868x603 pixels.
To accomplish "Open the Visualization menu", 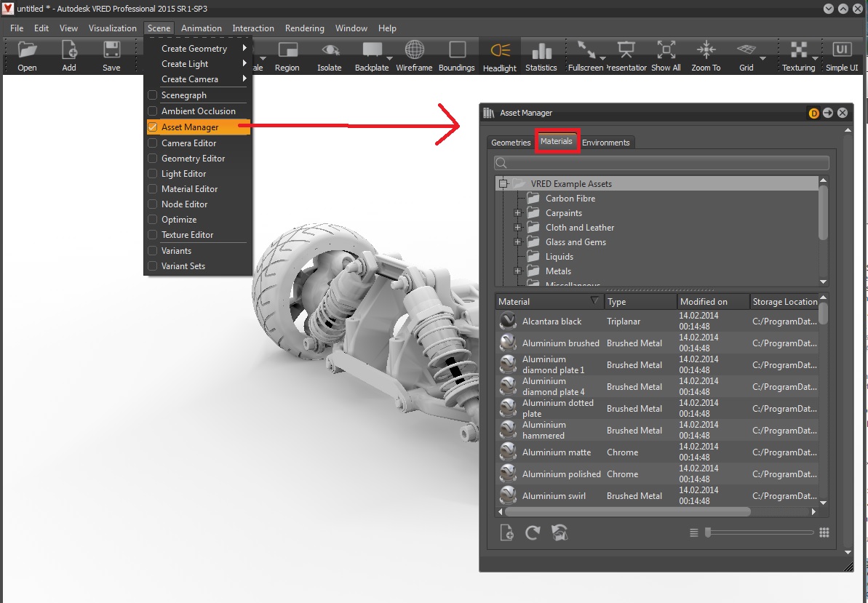I will (x=112, y=28).
